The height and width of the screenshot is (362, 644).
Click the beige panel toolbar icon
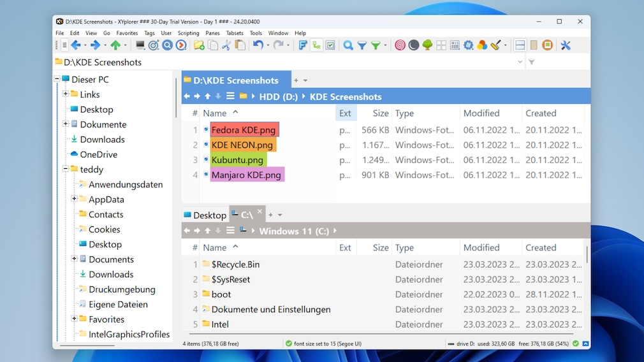click(x=534, y=45)
